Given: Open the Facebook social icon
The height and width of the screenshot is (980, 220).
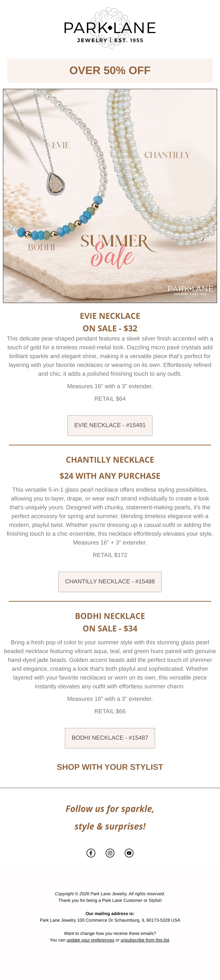Looking at the screenshot, I should [91, 853].
